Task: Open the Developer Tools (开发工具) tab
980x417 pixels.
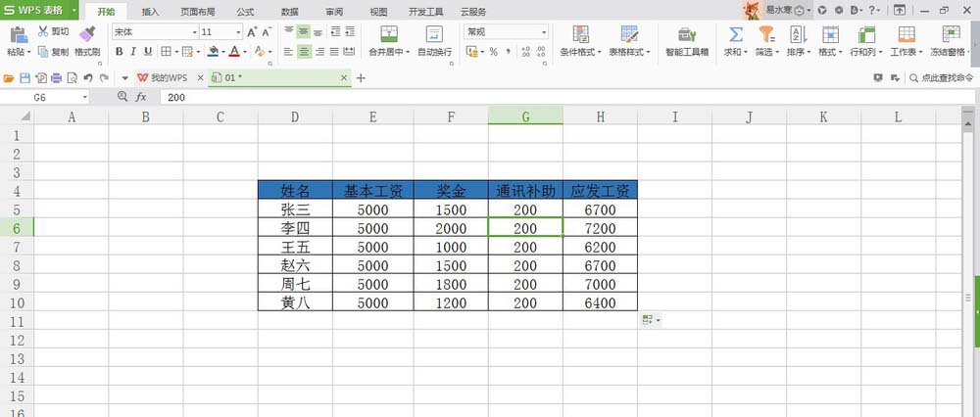Action: click(426, 12)
